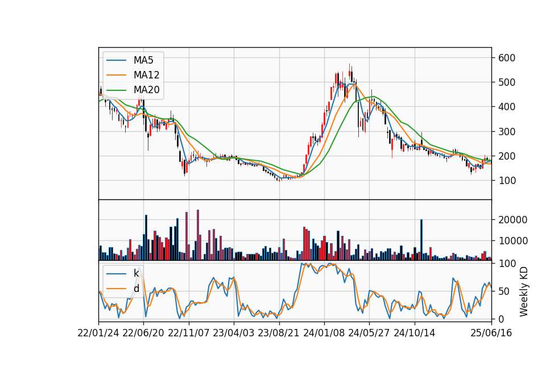Click the tallest volume bar near 24/10/14
The height and width of the screenshot is (392, 546).
(421, 240)
